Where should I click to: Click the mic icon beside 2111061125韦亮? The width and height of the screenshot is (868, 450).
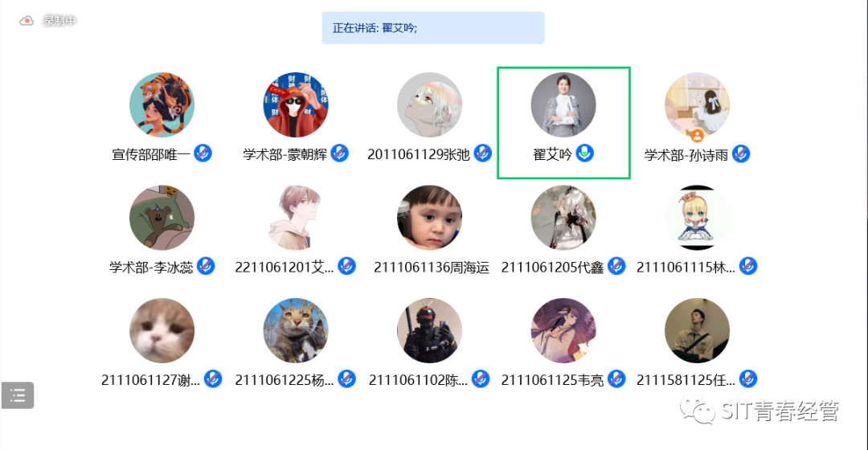[616, 379]
